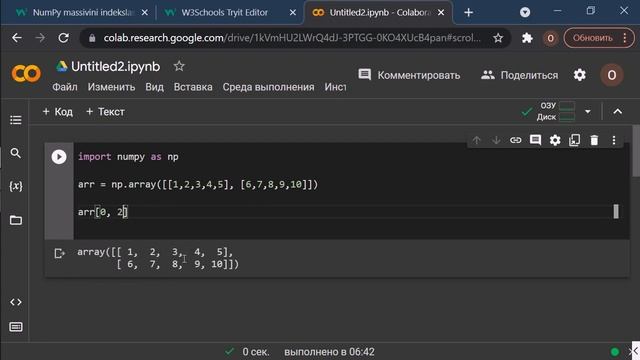Expand RAM and disk resources dropdown
The width and height of the screenshot is (640, 360).
588,111
